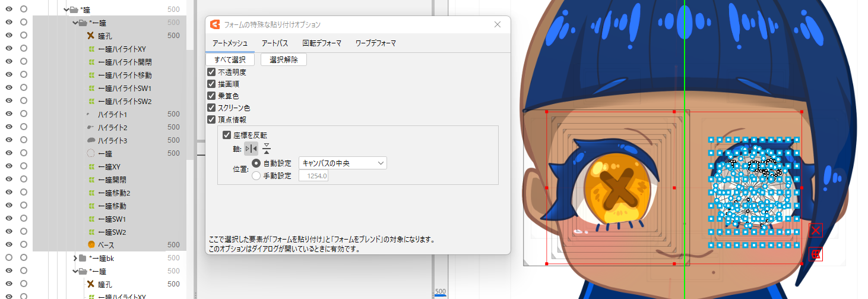Click the すべて選択 button

click(x=230, y=59)
